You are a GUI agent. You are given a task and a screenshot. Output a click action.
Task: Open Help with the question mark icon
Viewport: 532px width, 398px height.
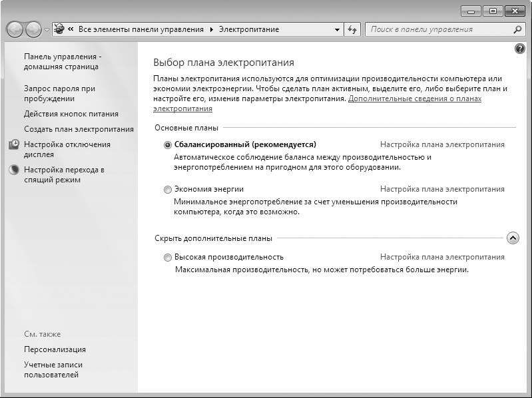[519, 49]
